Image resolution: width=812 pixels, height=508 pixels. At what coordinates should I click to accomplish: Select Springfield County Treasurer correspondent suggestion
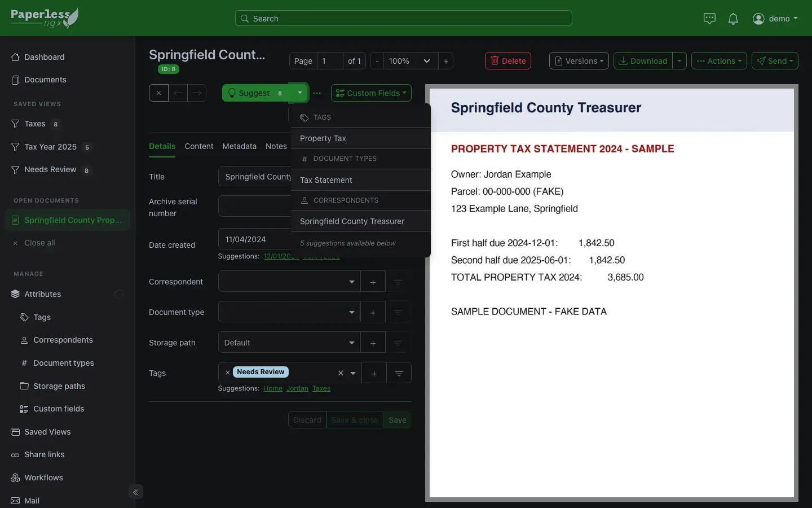tap(361, 221)
